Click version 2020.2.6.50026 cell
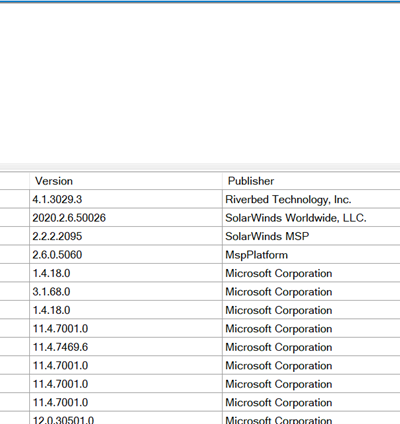Image resolution: width=400 pixels, height=424 pixels. click(126, 218)
